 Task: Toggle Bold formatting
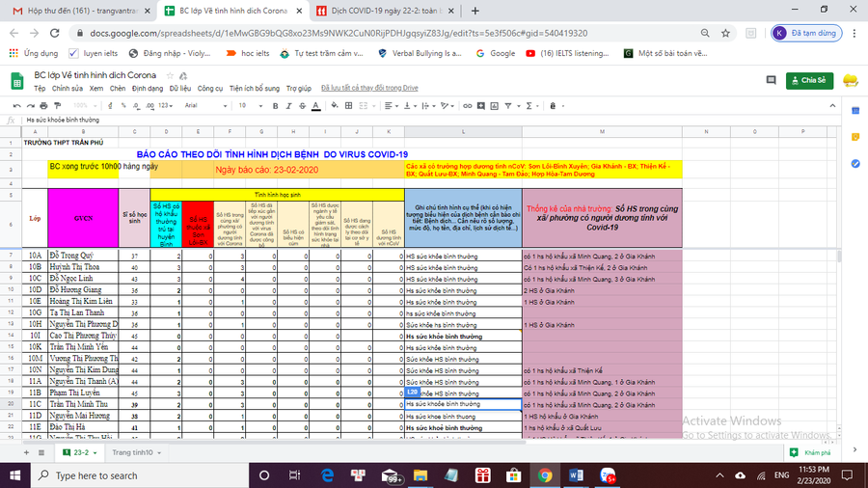[x=276, y=105]
